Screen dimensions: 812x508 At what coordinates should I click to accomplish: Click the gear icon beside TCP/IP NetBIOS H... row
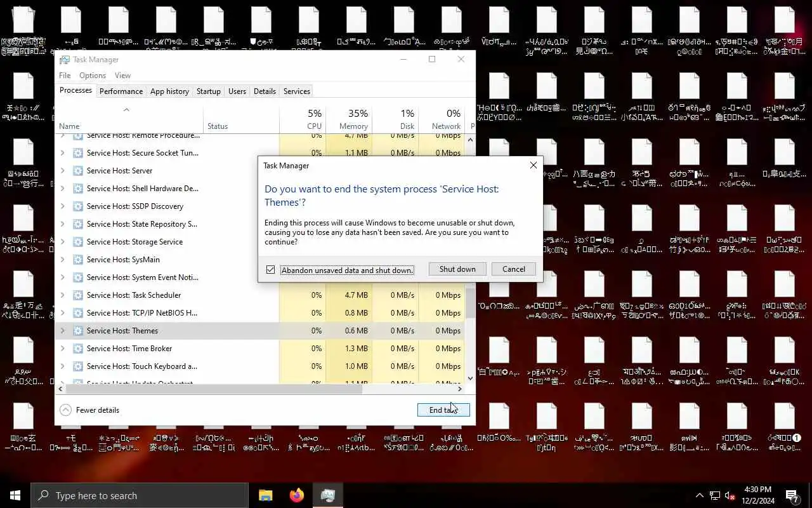pos(78,313)
